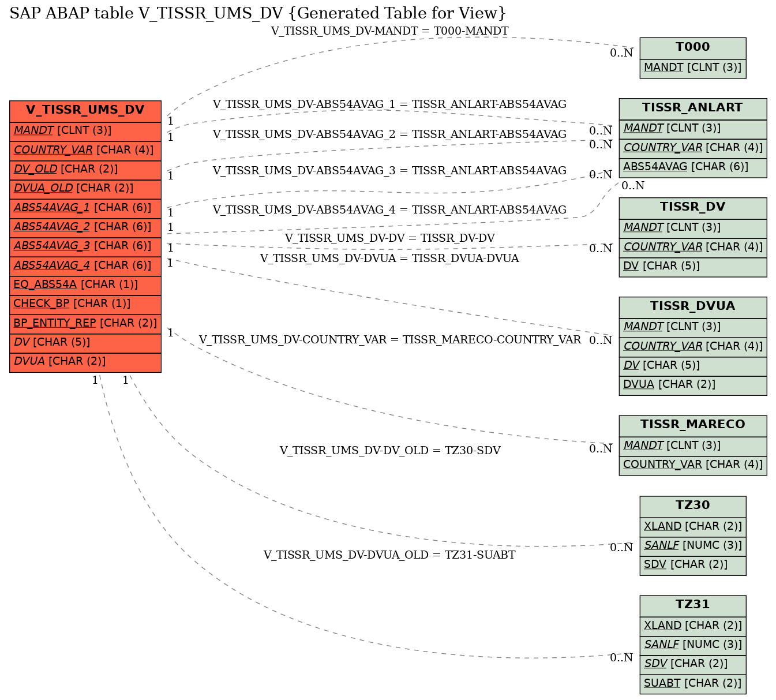
Task: Click the EQ_ABS54A [CHAR (1)] field
Action: [85, 285]
